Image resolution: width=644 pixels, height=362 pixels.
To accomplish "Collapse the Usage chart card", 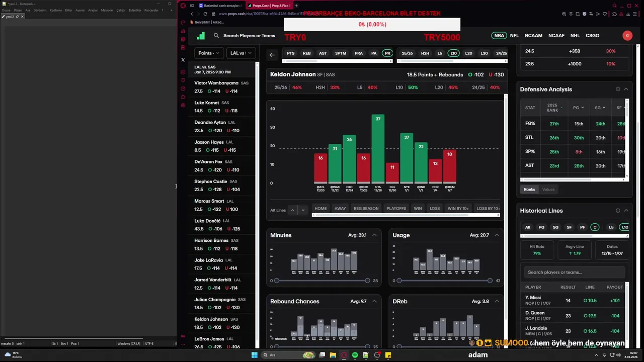I will point(497,235).
